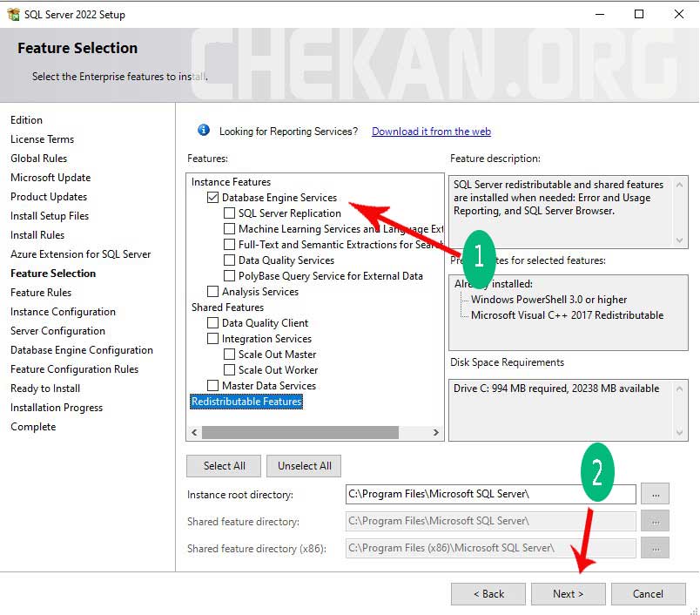Screen dimensions: 700x615
Task: Close the SQL Server 2022 Setup window
Action: point(678,14)
